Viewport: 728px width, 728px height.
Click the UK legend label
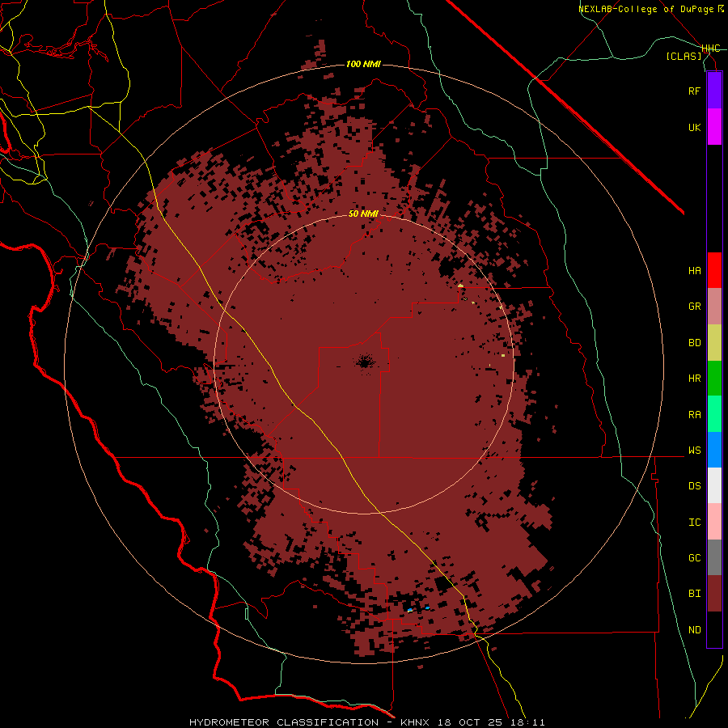[695, 128]
